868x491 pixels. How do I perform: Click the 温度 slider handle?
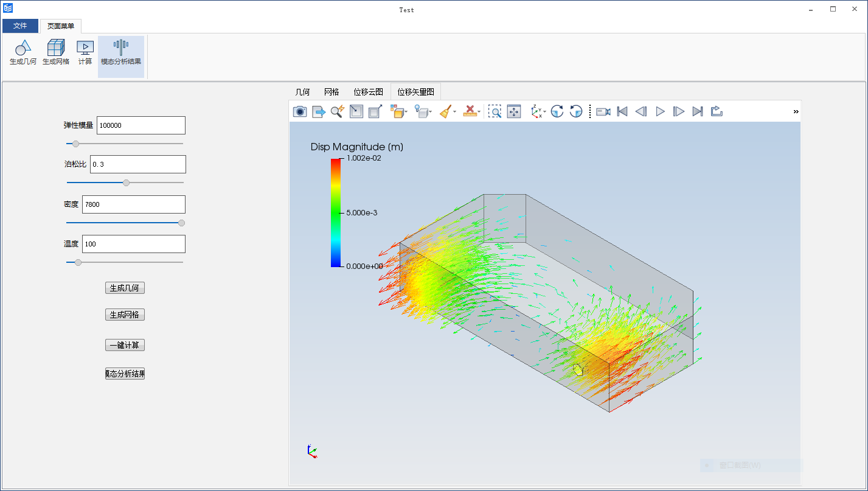pos(78,262)
